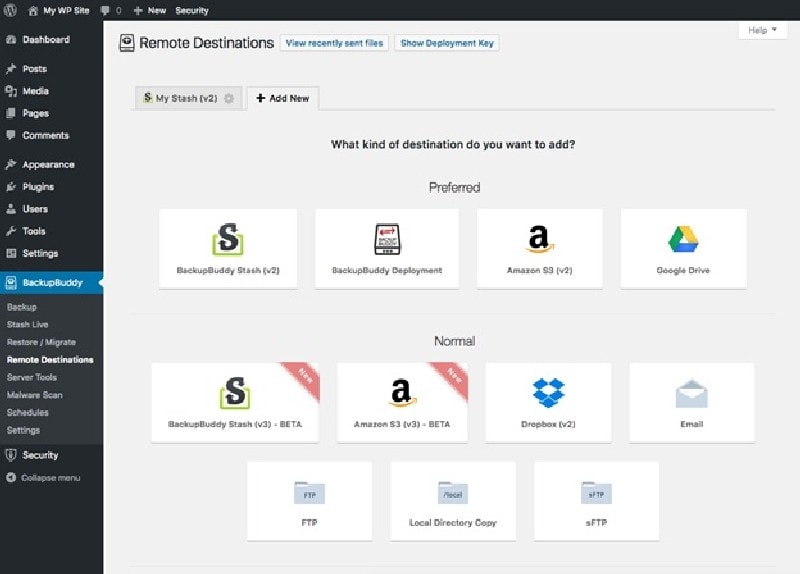Screen dimensions: 800x574
Task: Click the Comments icon in the sidebar
Action: (x=11, y=135)
